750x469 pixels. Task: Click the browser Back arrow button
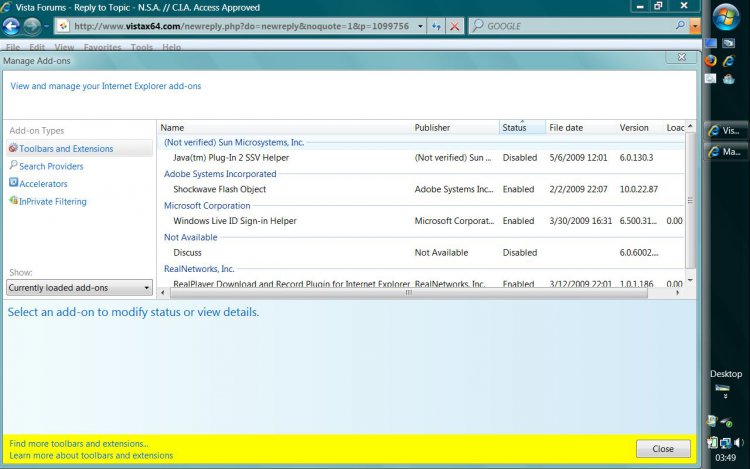pos(11,26)
